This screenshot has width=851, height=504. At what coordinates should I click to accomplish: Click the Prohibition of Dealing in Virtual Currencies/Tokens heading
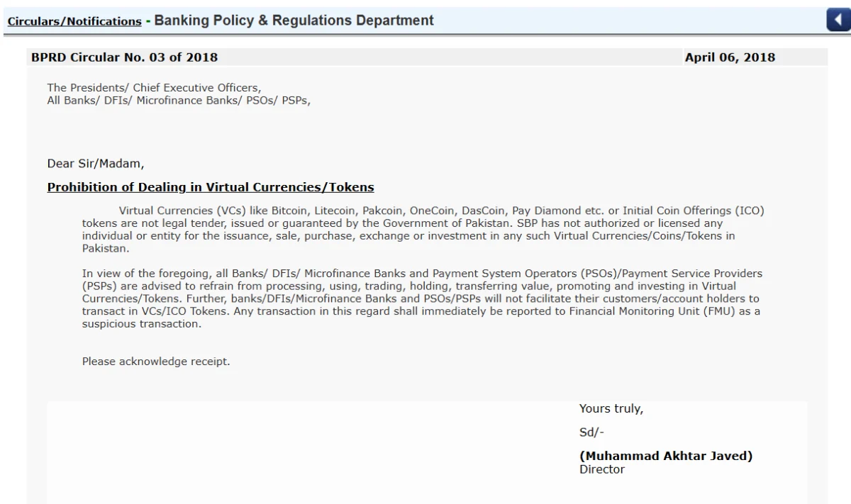(x=211, y=187)
